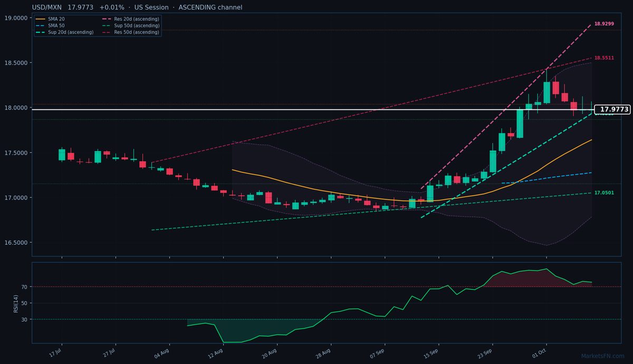Screen dimensions: 633x364
Task: Click the 28 Aug date label
Action: (x=324, y=352)
